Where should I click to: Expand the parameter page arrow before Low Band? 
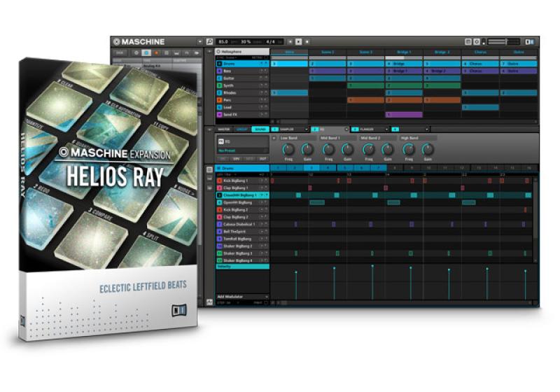274,138
